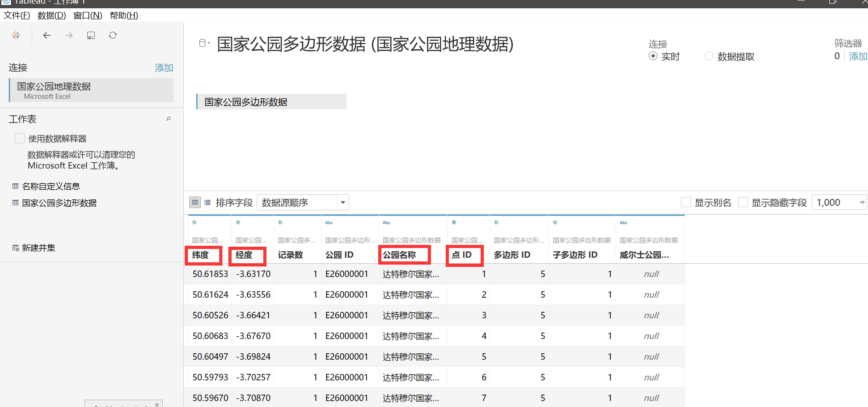This screenshot has width=868, height=407.
Task: Click the number type icon above 子多边形 ID
Action: (x=555, y=222)
